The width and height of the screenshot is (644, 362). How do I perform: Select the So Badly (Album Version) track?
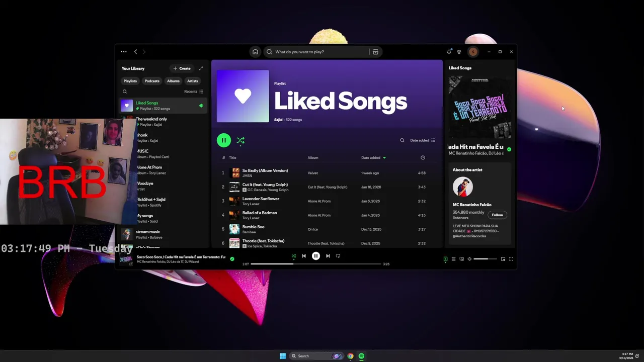327,173
